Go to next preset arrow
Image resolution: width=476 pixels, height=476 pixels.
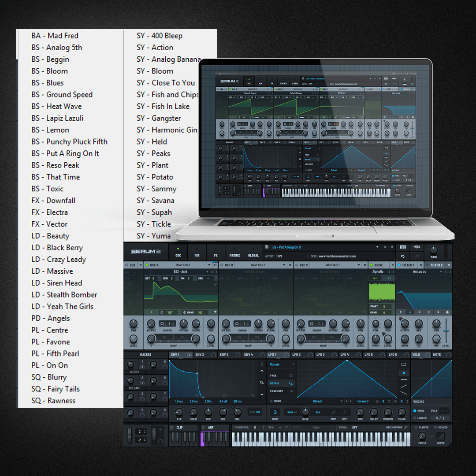click(x=392, y=247)
